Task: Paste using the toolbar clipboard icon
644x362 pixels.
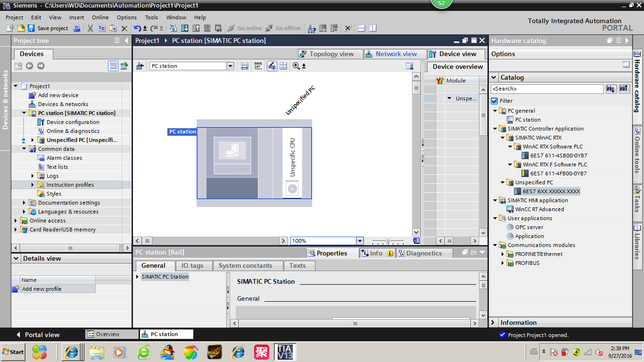Action: point(113,28)
